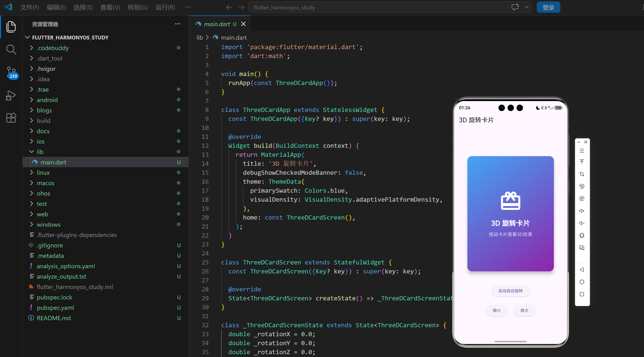Open Run and Debug view

(11, 95)
